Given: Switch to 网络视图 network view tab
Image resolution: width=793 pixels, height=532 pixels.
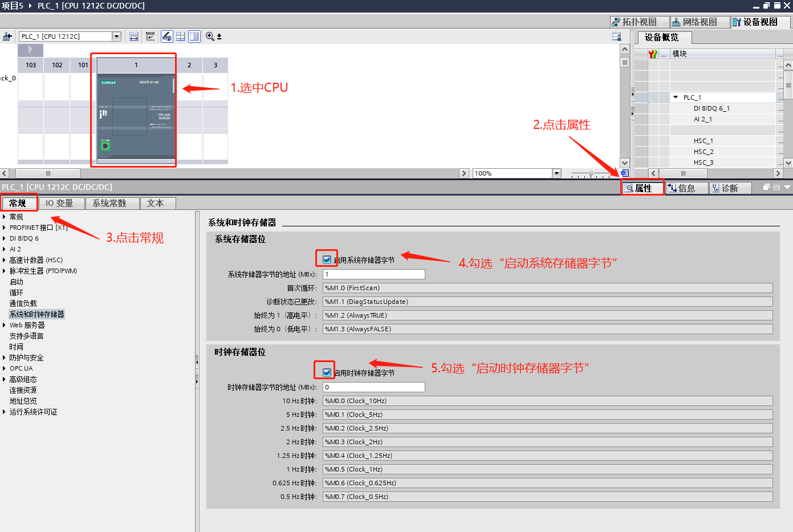Looking at the screenshot, I should 700,22.
